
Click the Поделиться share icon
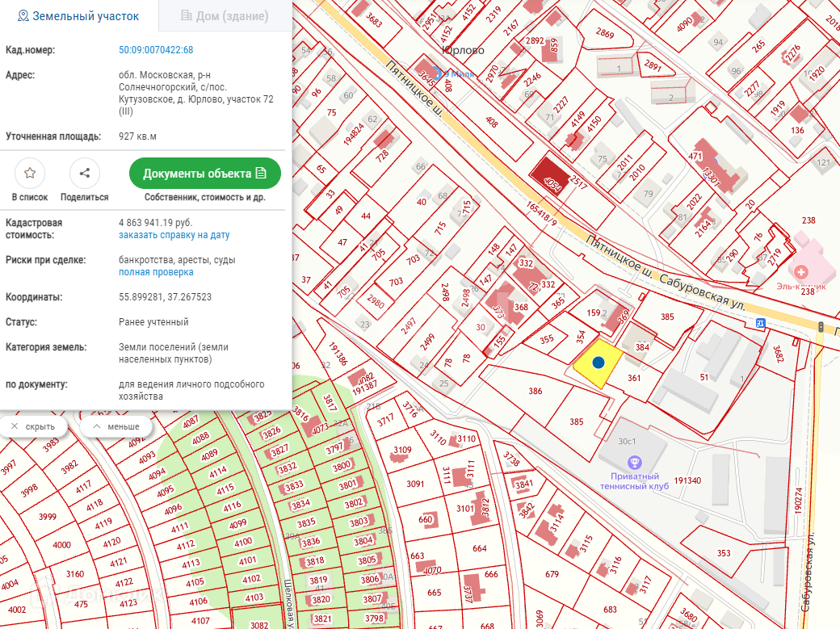pos(85,173)
